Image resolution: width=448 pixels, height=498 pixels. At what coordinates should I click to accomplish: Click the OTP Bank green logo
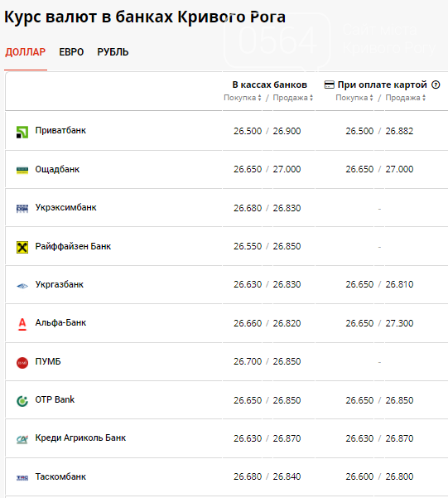[22, 401]
